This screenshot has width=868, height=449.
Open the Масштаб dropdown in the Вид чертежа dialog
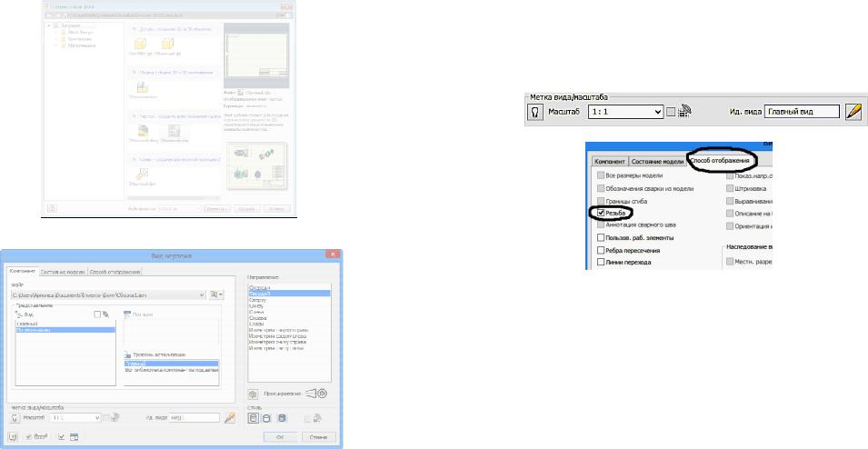point(75,418)
